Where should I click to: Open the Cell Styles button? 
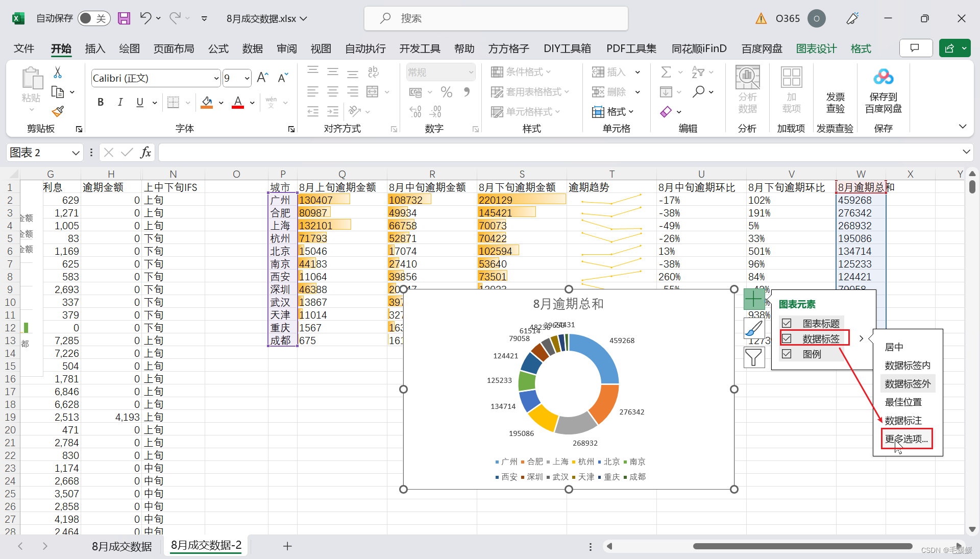coord(526,112)
